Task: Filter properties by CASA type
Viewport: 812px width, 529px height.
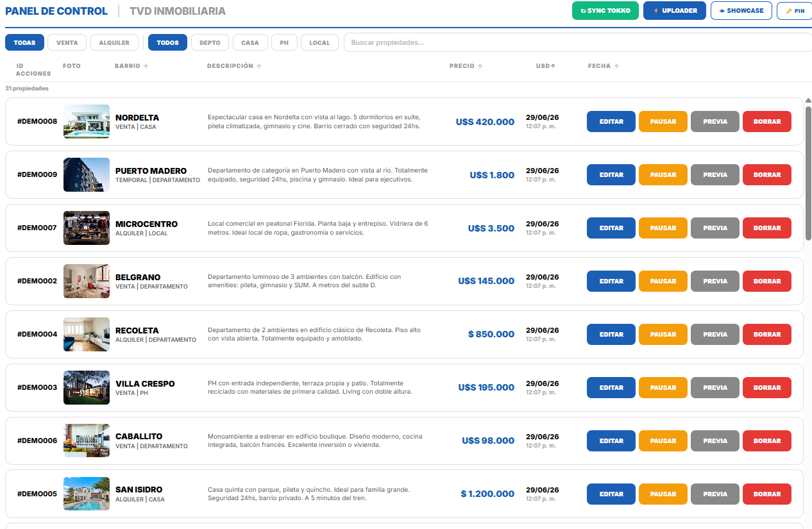Action: point(250,42)
